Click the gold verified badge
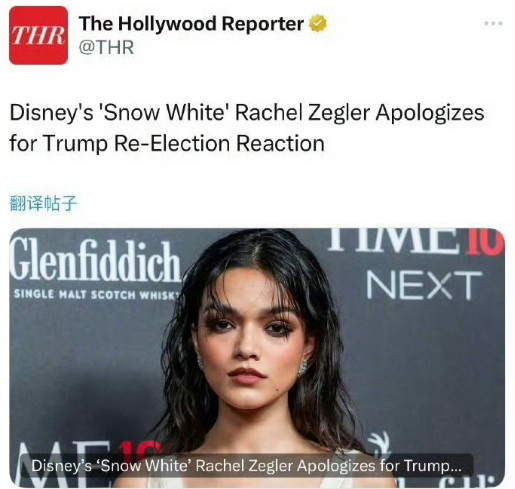Viewport: 515px width, 489px height. tap(318, 24)
